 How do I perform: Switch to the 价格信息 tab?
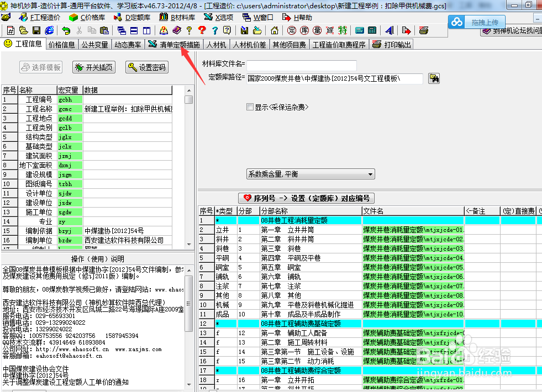click(x=62, y=45)
